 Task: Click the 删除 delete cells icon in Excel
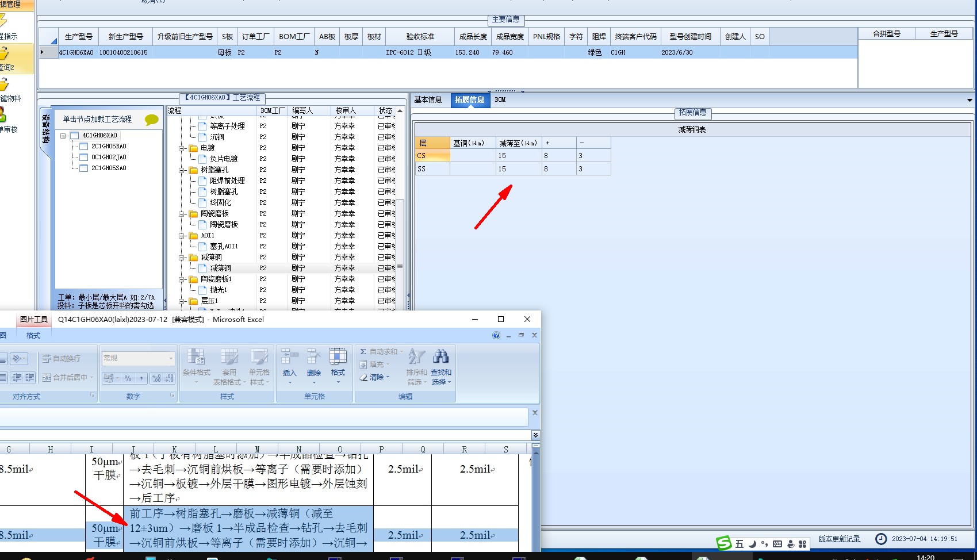tap(314, 357)
